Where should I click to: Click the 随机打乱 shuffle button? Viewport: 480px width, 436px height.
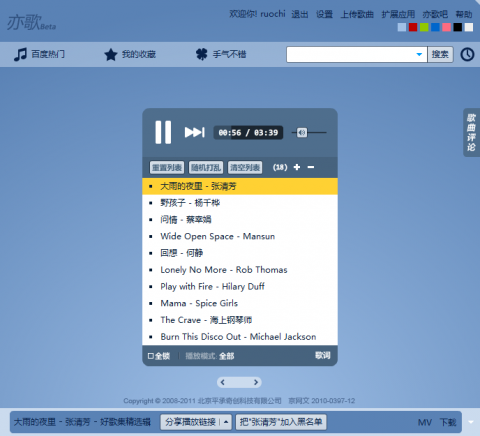tap(206, 167)
